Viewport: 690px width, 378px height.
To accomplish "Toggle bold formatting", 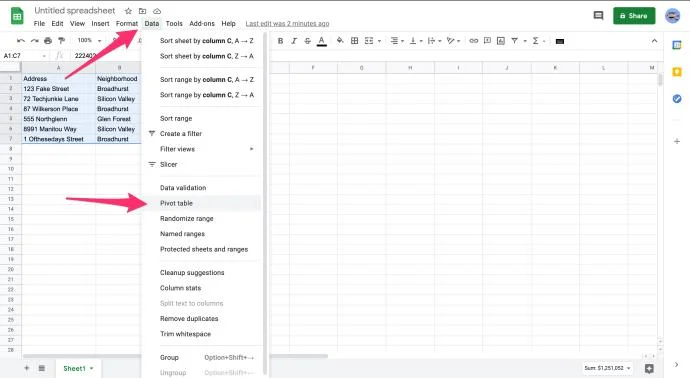I will pyautogui.click(x=280, y=41).
